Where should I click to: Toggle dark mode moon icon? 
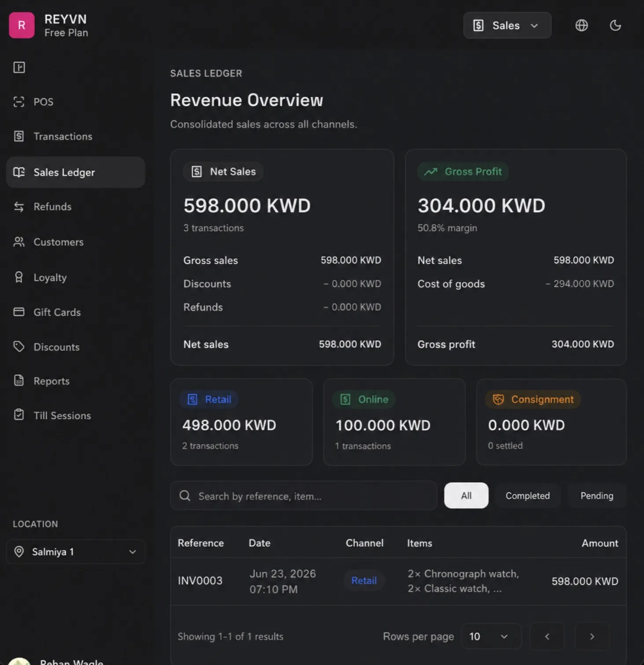[615, 26]
